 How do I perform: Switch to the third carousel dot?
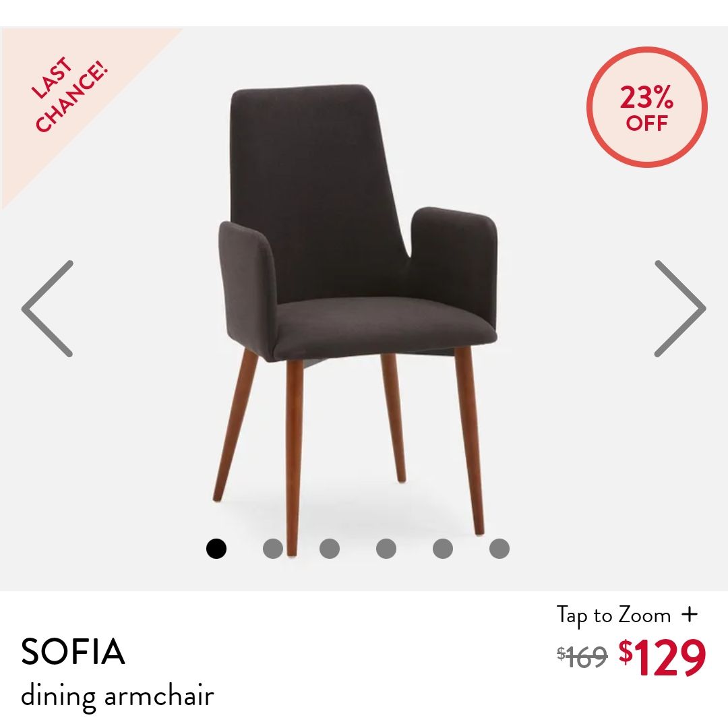(330, 549)
